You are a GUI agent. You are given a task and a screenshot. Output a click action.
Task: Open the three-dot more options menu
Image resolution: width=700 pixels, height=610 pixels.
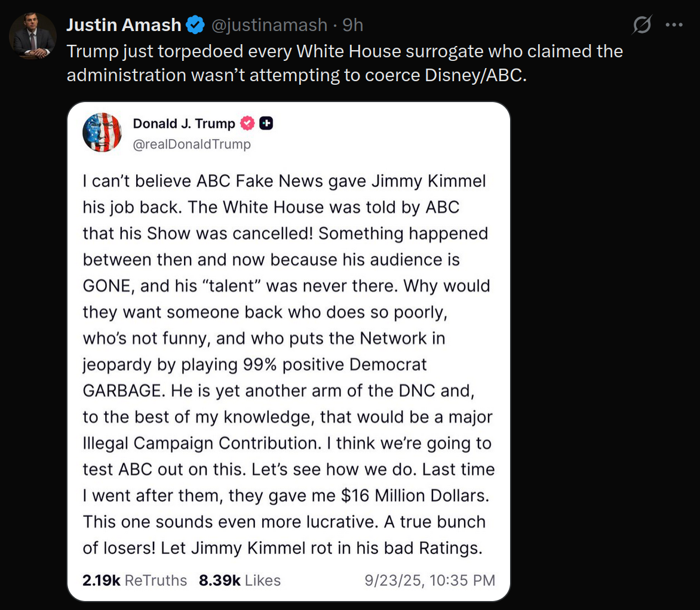tap(674, 25)
